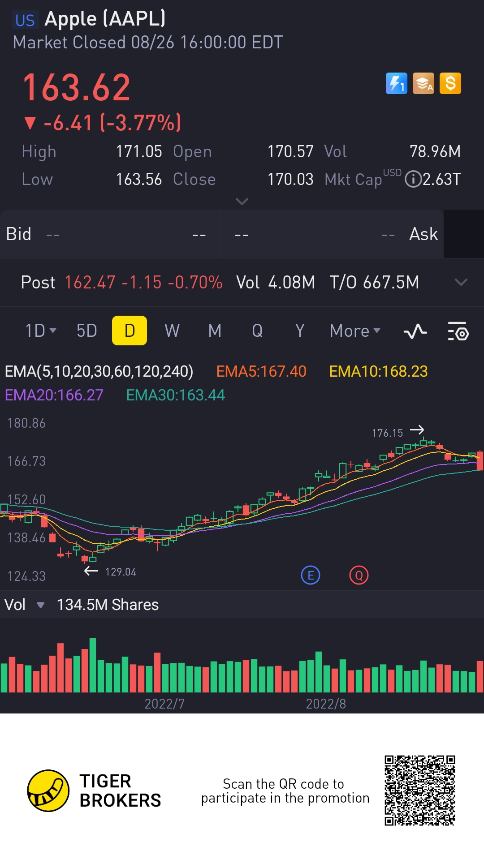The width and height of the screenshot is (484, 868).
Task: Tap the change -6.41 (-3.77%)
Action: click(103, 123)
